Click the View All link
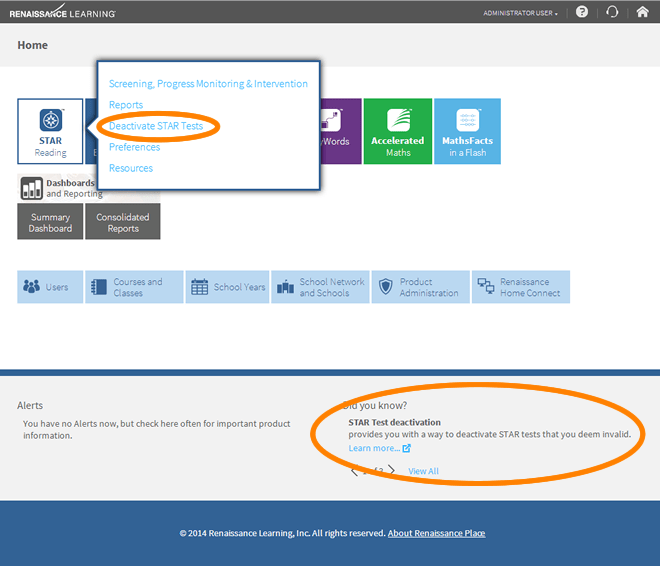 click(423, 471)
